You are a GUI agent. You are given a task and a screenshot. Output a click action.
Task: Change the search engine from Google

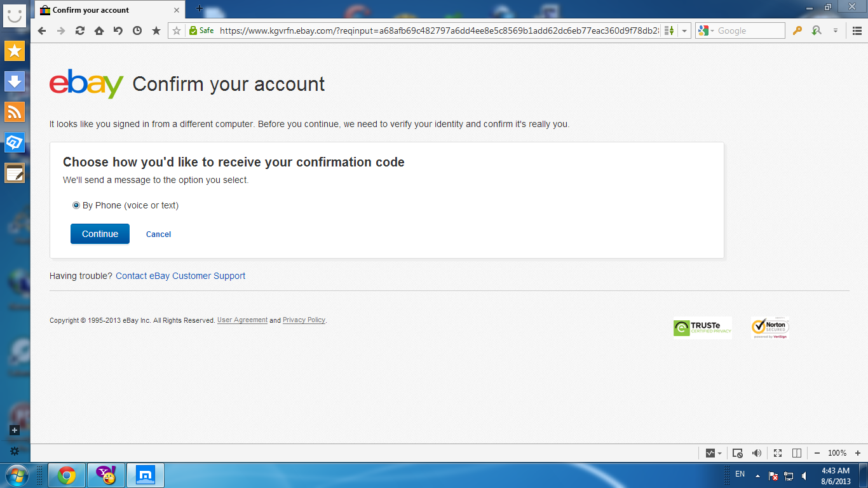705,30
